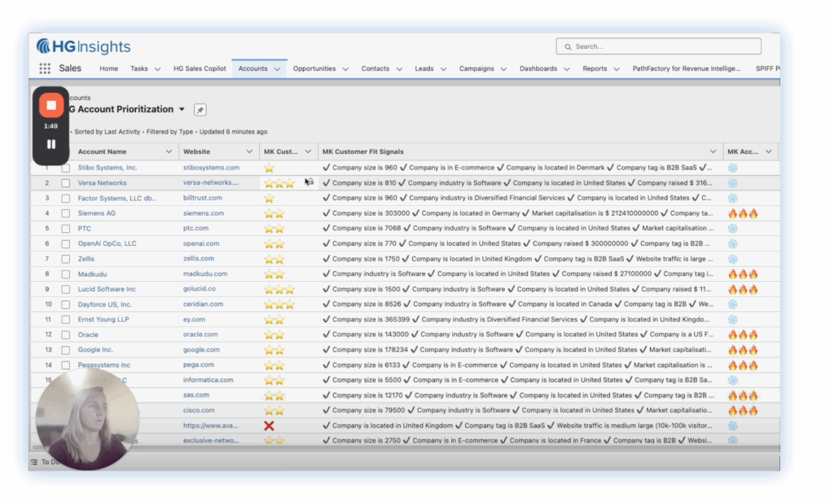Open the Account Name column menu
The width and height of the screenshot is (834, 504).
click(169, 151)
